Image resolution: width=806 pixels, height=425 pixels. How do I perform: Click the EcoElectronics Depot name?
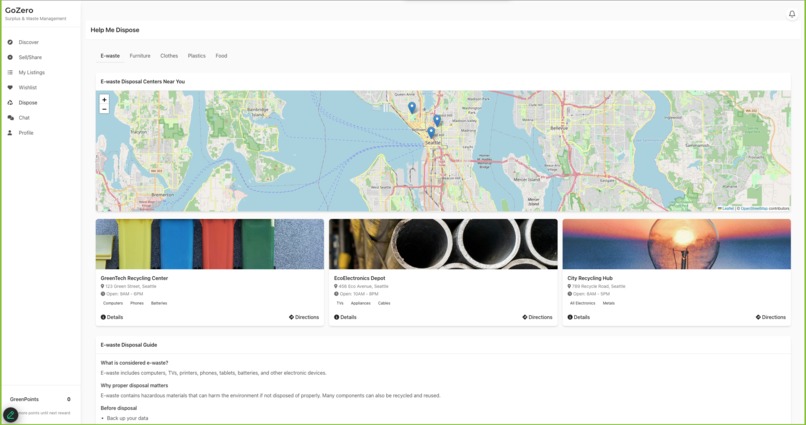tap(359, 278)
